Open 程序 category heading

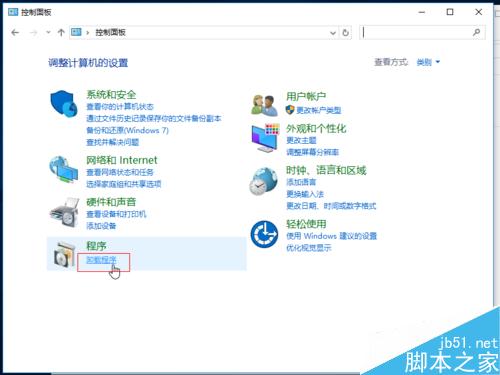click(x=96, y=246)
